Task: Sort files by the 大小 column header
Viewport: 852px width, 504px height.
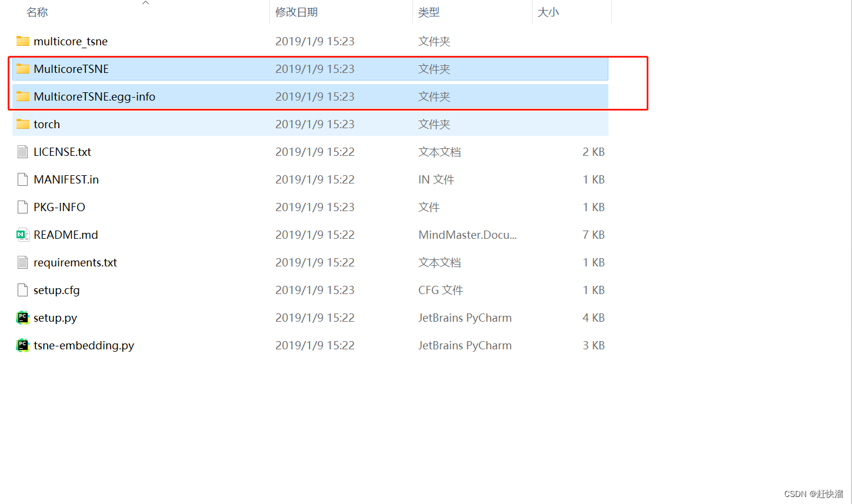Action: click(x=548, y=12)
